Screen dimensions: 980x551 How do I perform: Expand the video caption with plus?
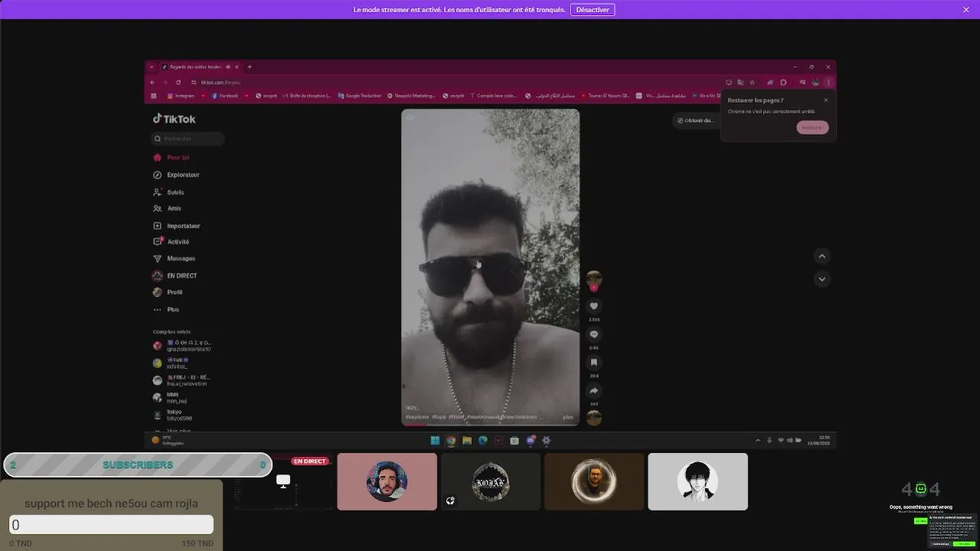pyautogui.click(x=568, y=417)
